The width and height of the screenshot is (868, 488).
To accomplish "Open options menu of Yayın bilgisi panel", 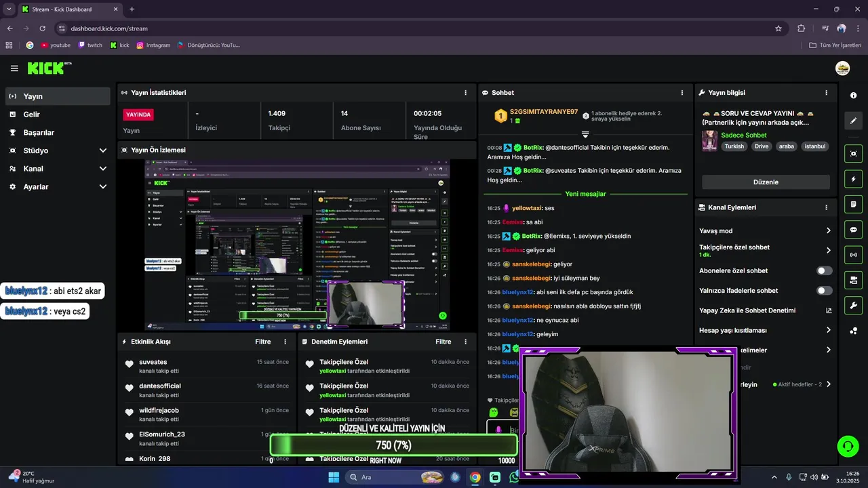I will pos(826,93).
